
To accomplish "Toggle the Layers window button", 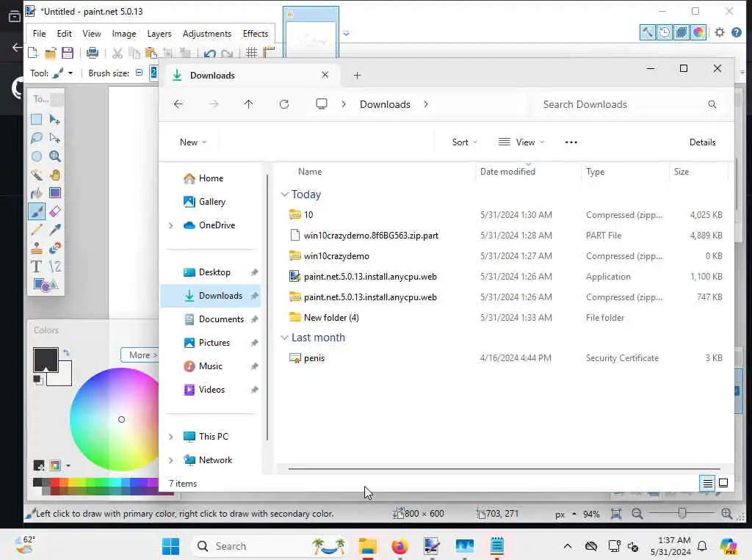I will click(x=681, y=32).
